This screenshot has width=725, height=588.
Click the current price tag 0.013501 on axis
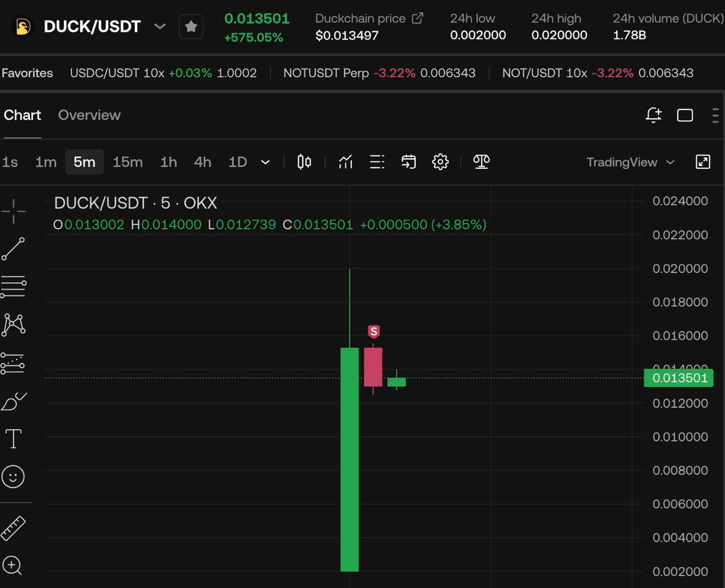click(679, 378)
